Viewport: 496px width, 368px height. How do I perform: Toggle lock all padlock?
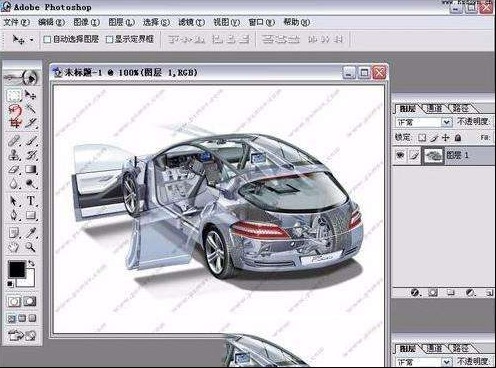tap(458, 137)
